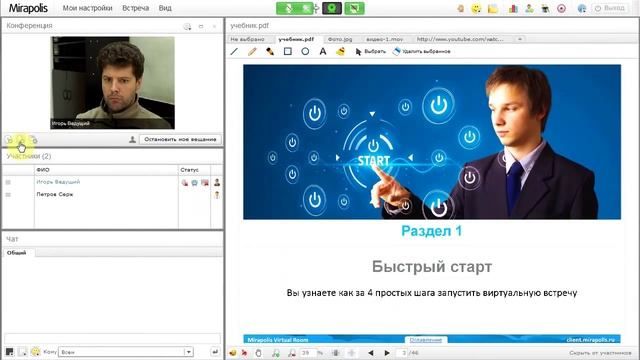The height and width of the screenshot is (360, 640).
Task: Open the 'Вид' menu
Action: (x=165, y=8)
